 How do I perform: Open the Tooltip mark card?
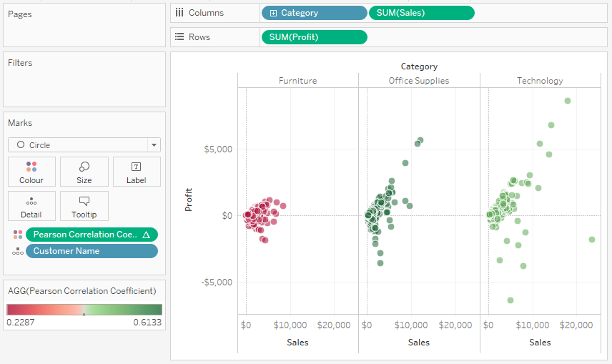click(x=84, y=206)
